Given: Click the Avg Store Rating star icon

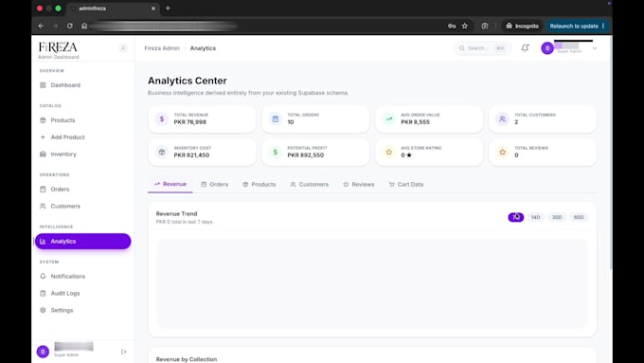Looking at the screenshot, I should (x=388, y=152).
